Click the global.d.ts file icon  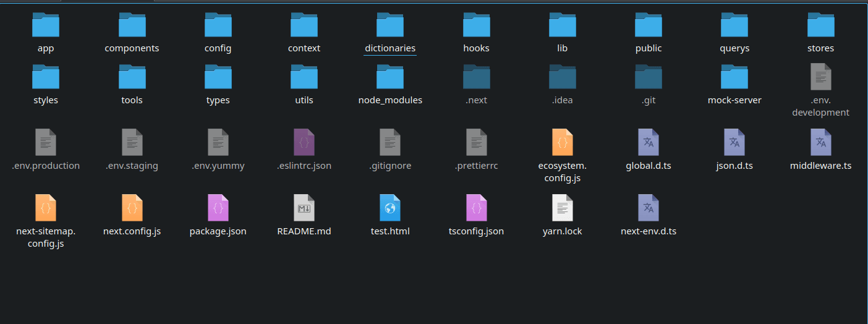pyautogui.click(x=649, y=142)
